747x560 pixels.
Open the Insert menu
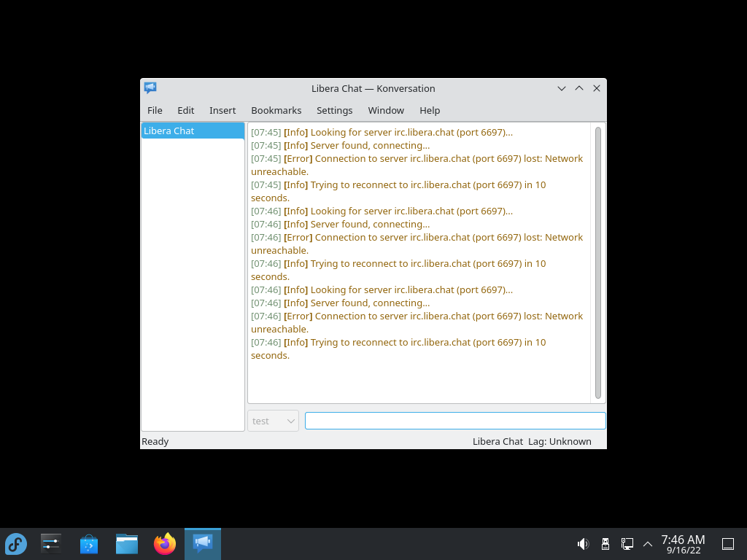(222, 111)
